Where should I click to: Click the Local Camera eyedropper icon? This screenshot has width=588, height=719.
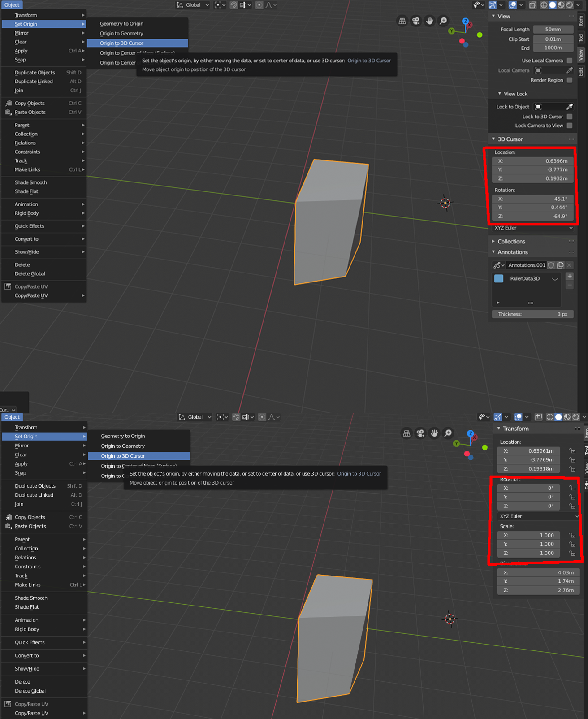(570, 70)
